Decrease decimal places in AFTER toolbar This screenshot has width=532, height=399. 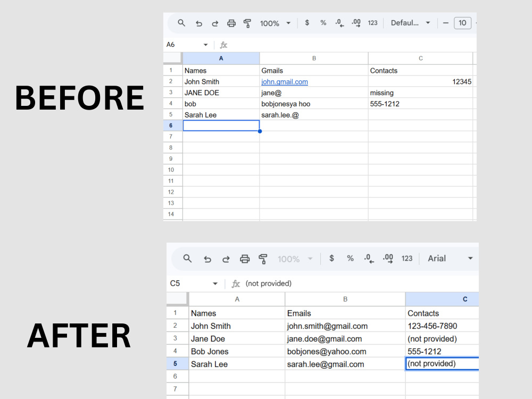(x=369, y=259)
